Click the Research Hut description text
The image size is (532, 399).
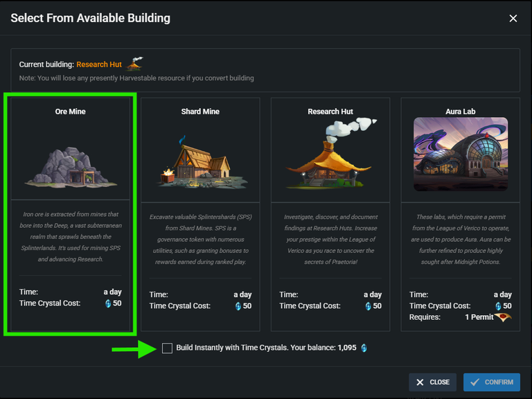(331, 240)
